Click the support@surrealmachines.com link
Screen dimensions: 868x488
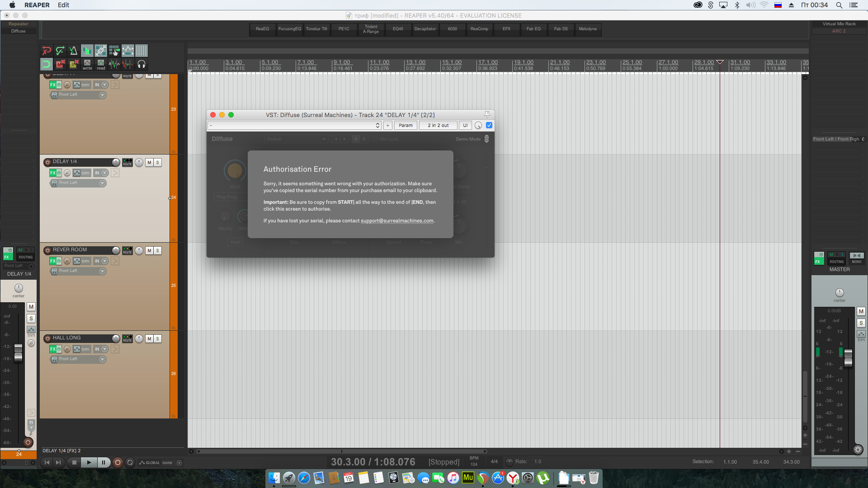click(x=397, y=221)
